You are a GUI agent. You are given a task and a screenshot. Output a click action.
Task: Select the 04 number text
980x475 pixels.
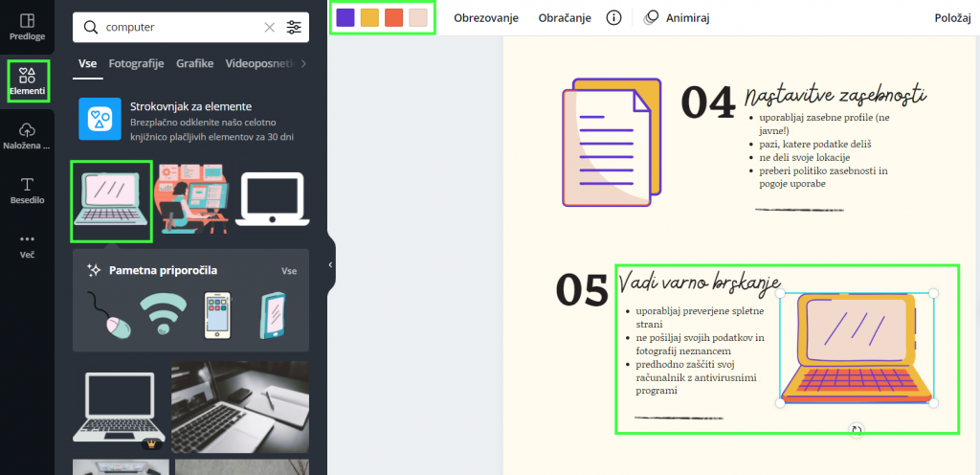coord(708,102)
